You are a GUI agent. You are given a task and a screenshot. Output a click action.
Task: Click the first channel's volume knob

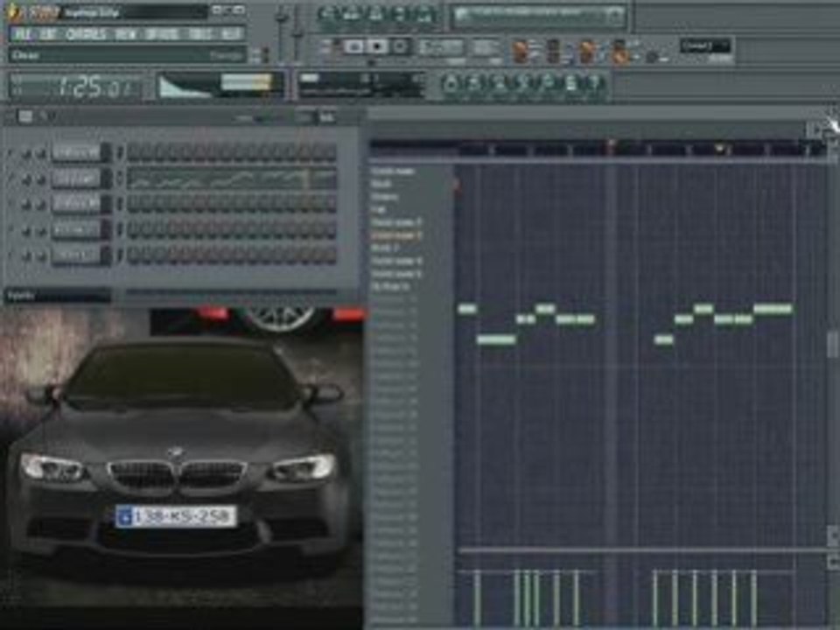click(x=41, y=154)
